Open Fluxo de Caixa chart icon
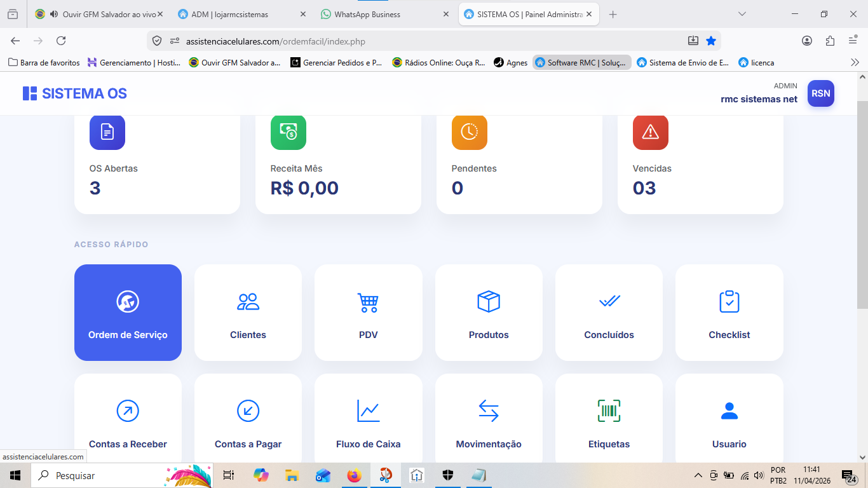The width and height of the screenshot is (868, 488). pyautogui.click(x=368, y=410)
